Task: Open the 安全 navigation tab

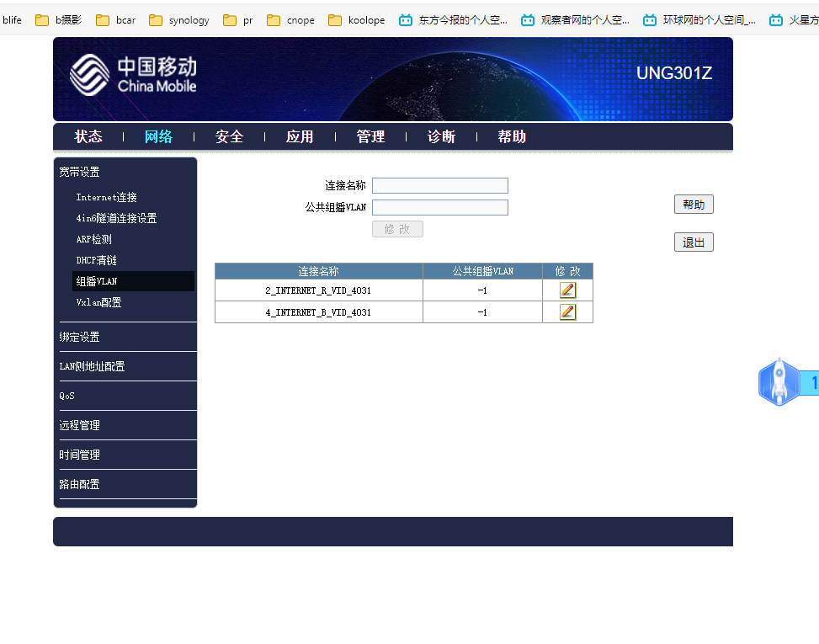Action: [229, 136]
